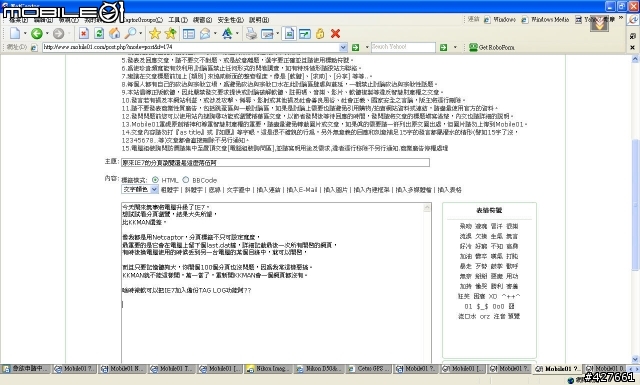Screen dimensions: 640x385
Task: Select the HTML markup mode radio
Action: click(156, 180)
